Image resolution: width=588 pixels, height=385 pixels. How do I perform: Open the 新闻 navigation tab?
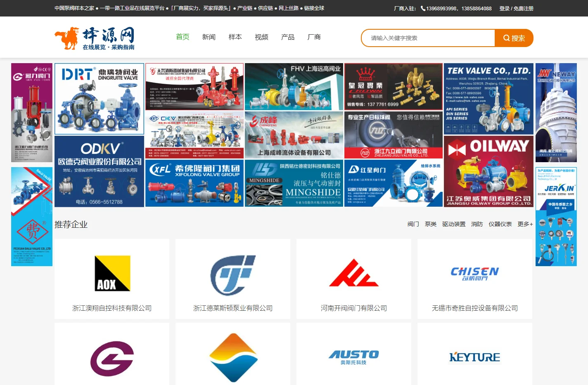click(x=209, y=37)
